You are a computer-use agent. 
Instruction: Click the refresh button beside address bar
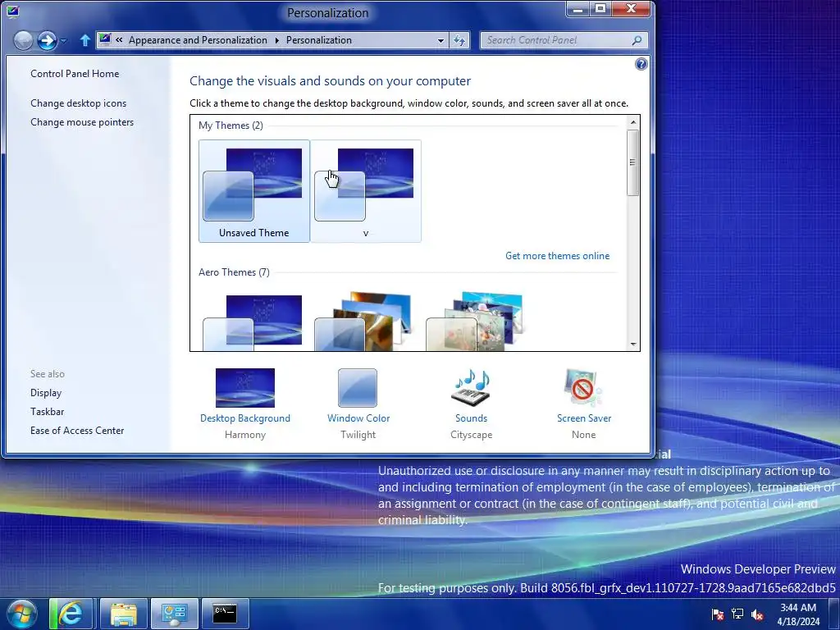[x=459, y=40]
